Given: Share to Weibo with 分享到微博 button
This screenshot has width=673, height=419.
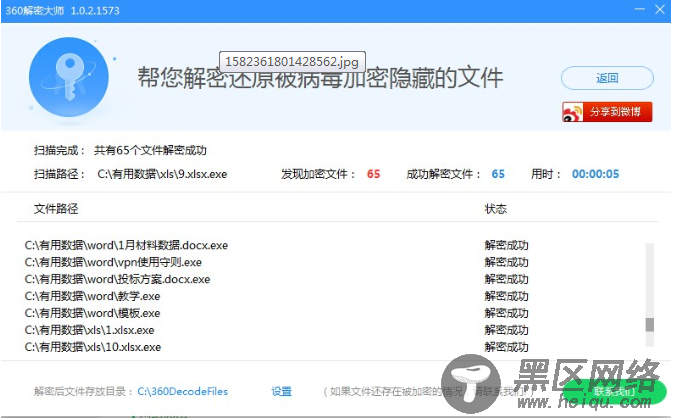Looking at the screenshot, I should 607,112.
